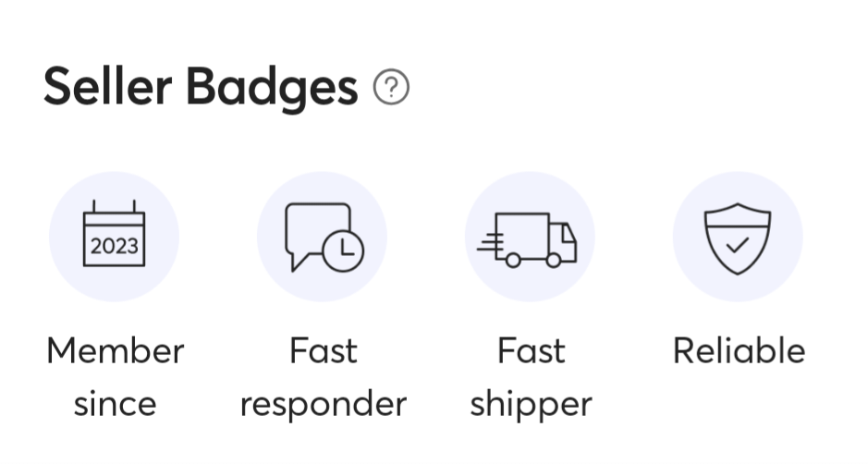This screenshot has height=464, width=868.
Task: Click the truck cab front window
Action: (x=564, y=231)
